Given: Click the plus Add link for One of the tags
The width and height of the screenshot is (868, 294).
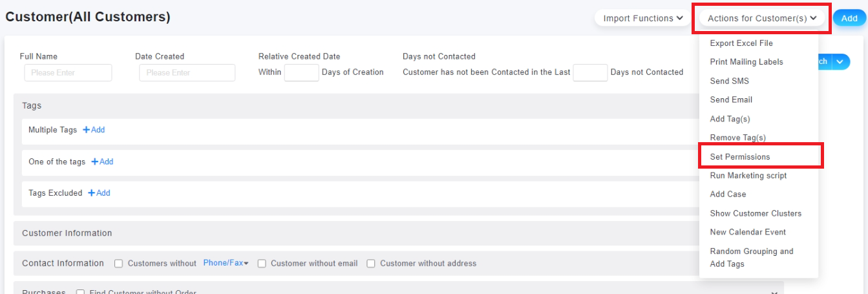Looking at the screenshot, I should 102,162.
